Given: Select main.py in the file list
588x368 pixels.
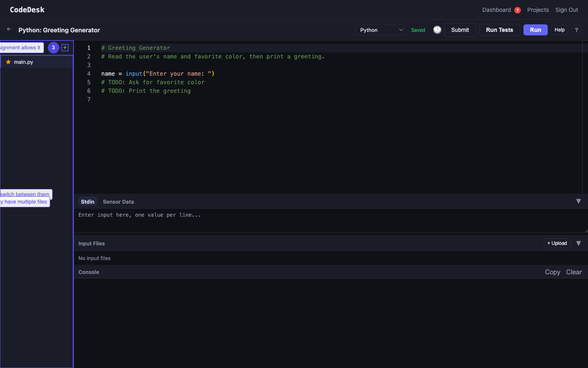Looking at the screenshot, I should tap(24, 62).
